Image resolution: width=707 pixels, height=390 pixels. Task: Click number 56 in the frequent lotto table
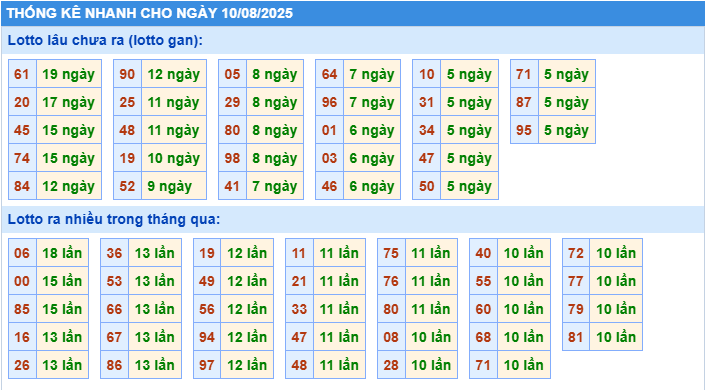point(207,309)
